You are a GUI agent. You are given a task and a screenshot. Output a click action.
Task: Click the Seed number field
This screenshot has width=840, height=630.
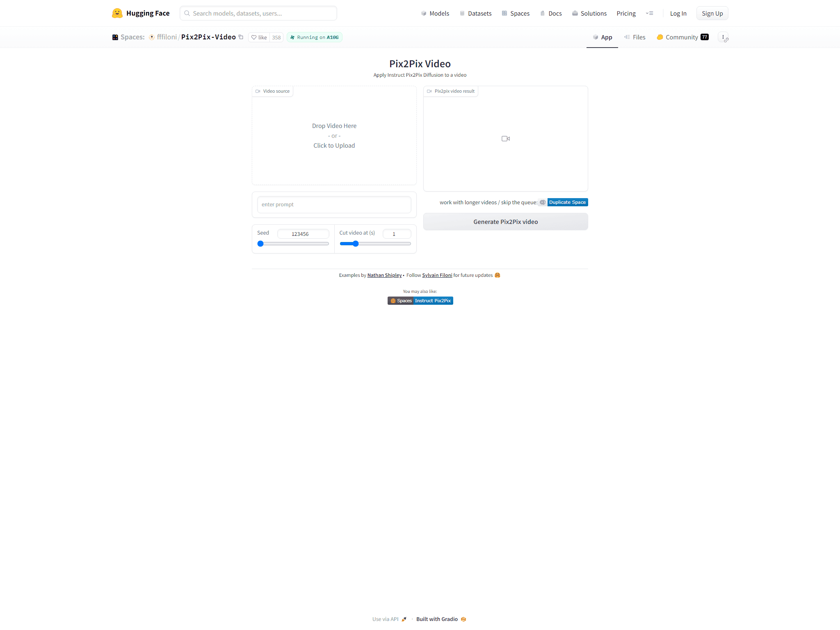pyautogui.click(x=304, y=234)
